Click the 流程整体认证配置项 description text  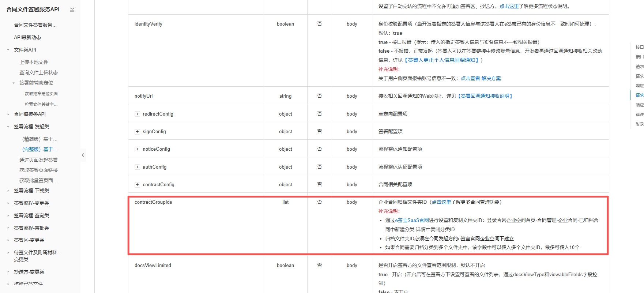[400, 167]
